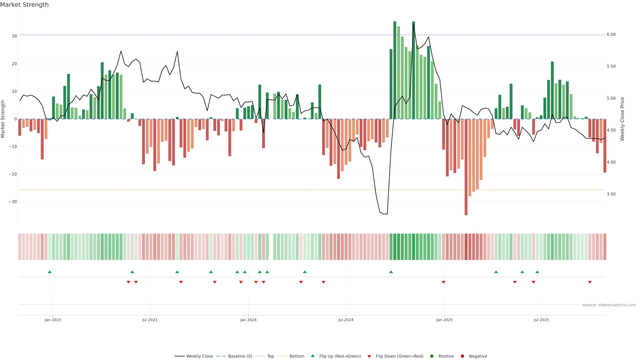Click the first green flip-up marker near Jan 2023
The width and height of the screenshot is (644, 362).
click(50, 272)
